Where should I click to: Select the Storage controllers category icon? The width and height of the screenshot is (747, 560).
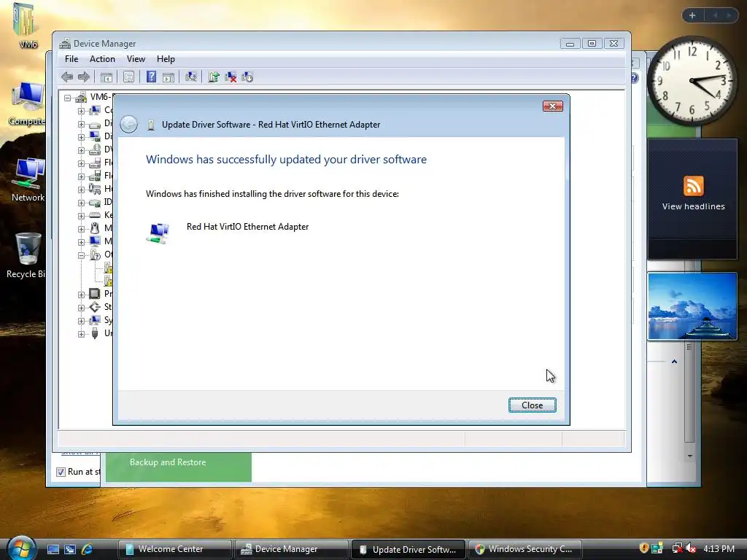coord(95,307)
